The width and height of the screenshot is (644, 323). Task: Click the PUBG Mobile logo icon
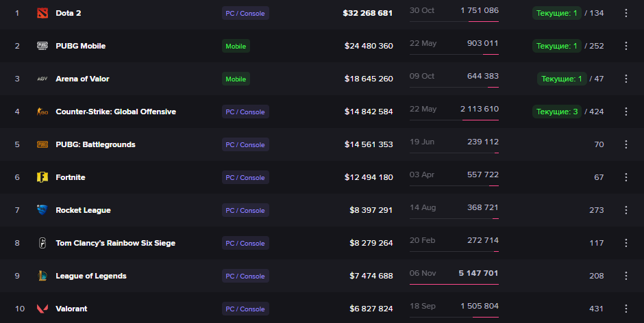coord(42,46)
